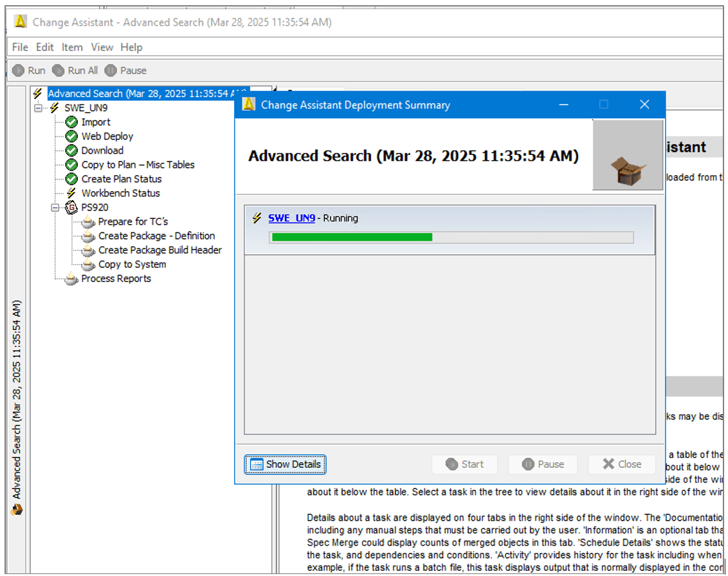The height and width of the screenshot is (576, 728).
Task: Minimize the Deployment Summary dialog
Action: (563, 104)
